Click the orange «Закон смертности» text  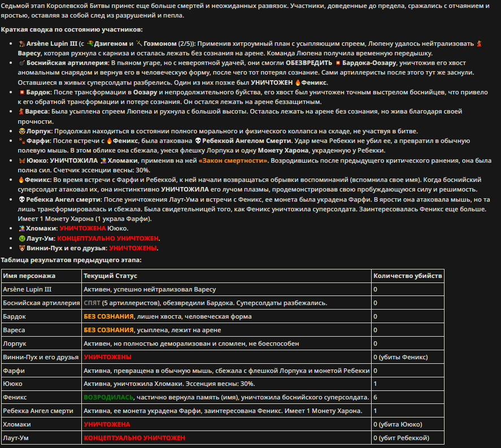click(x=233, y=161)
